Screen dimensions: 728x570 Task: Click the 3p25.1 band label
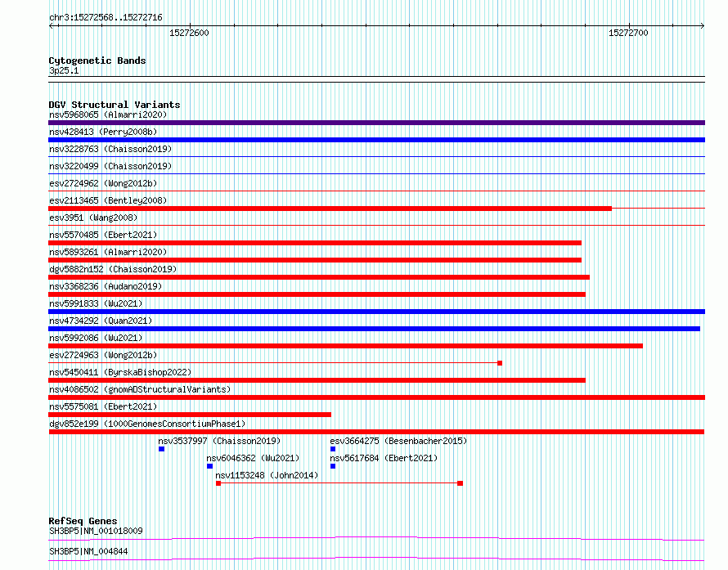[64, 70]
